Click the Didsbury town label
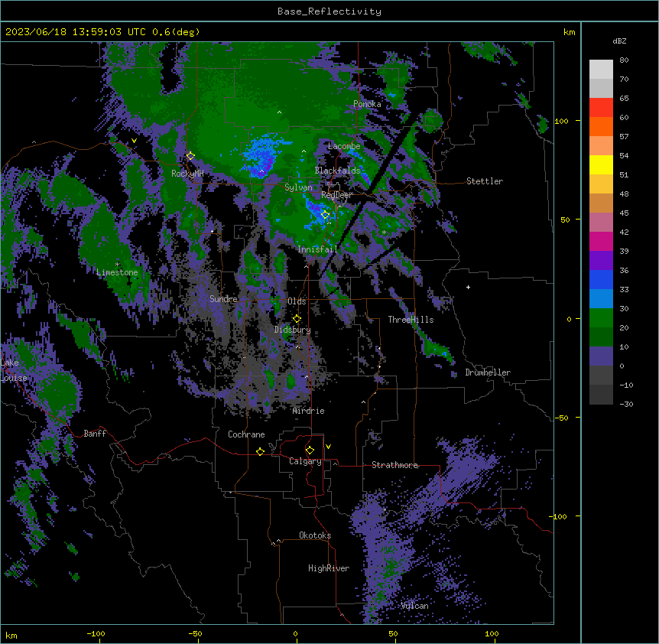Viewport: 659px width, 644px height. pyautogui.click(x=293, y=330)
